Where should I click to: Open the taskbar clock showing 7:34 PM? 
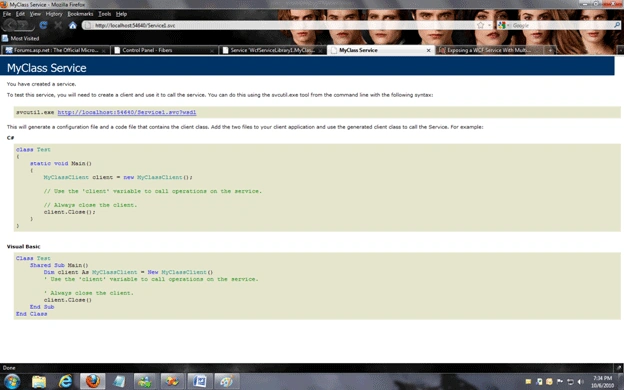602,382
